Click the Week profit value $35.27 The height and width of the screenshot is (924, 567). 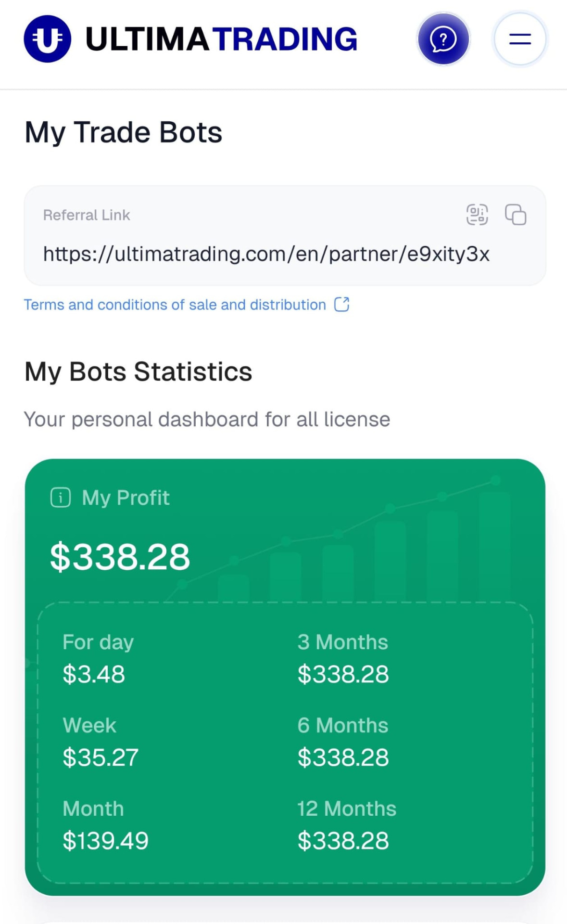101,757
